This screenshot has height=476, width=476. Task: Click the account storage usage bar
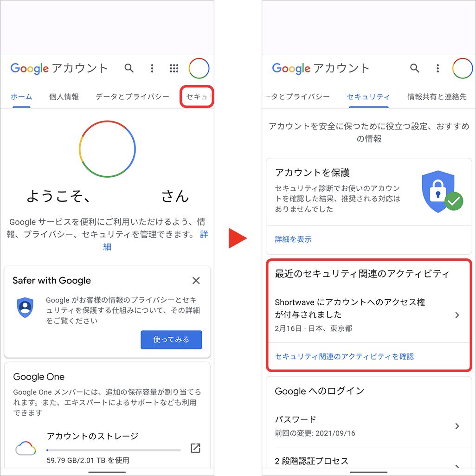[114, 450]
